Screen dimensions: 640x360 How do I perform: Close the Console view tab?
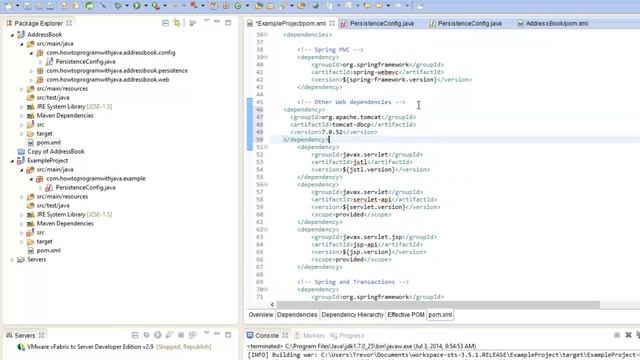(285, 336)
